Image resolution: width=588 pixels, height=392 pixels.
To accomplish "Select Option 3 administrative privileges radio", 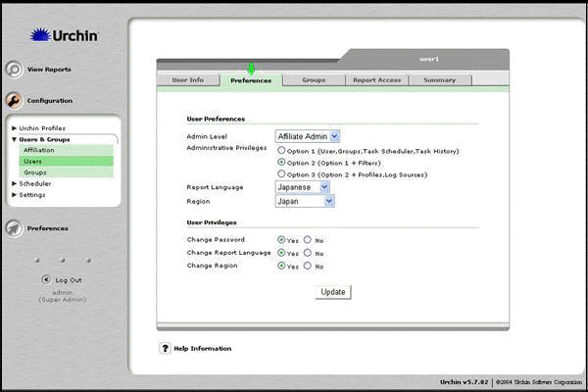I will pos(282,173).
